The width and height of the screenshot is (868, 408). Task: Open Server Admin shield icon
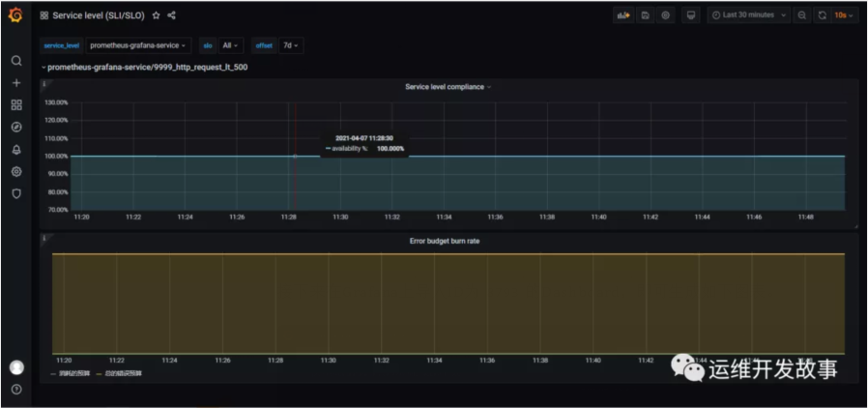15,193
